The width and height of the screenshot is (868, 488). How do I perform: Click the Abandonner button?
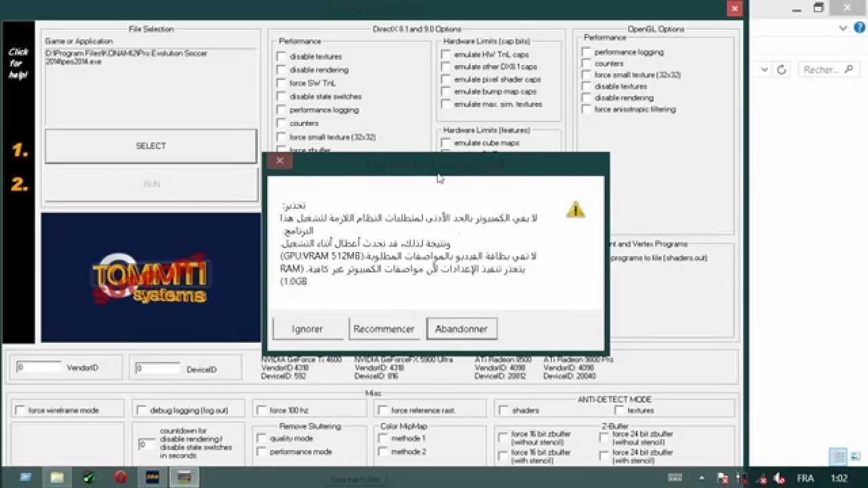[461, 329]
